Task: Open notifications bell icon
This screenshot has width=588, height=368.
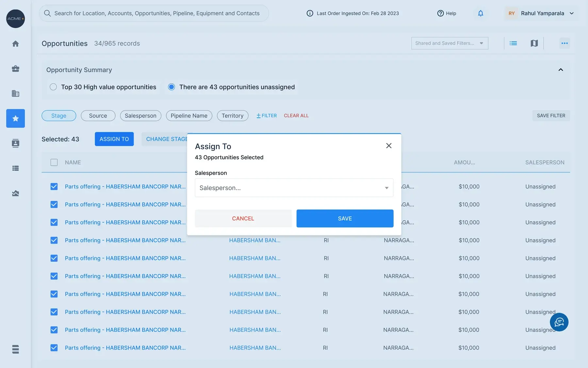Action: [481, 13]
